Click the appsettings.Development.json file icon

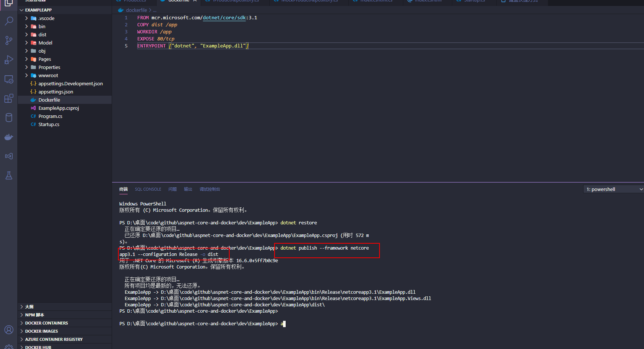[x=33, y=83]
